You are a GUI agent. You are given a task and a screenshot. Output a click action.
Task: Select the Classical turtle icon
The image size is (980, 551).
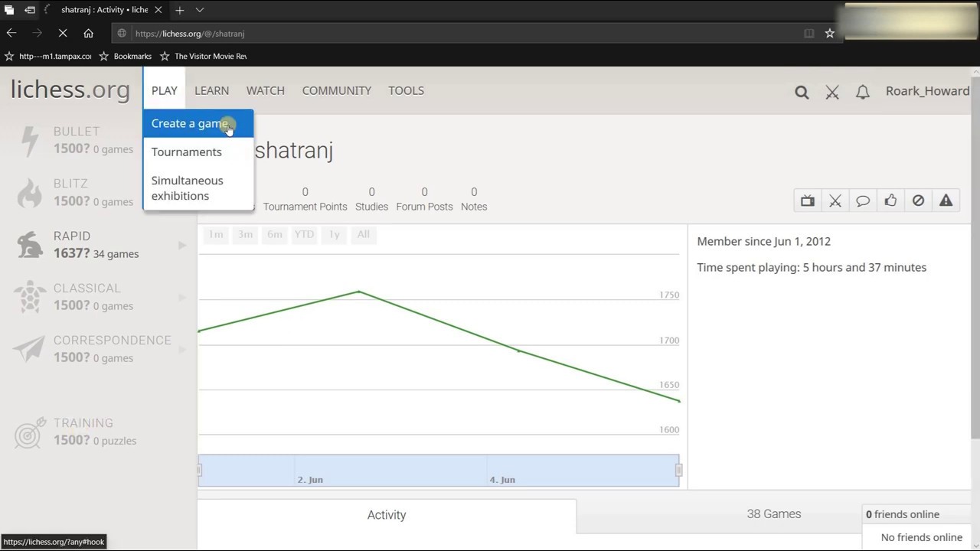click(x=29, y=297)
